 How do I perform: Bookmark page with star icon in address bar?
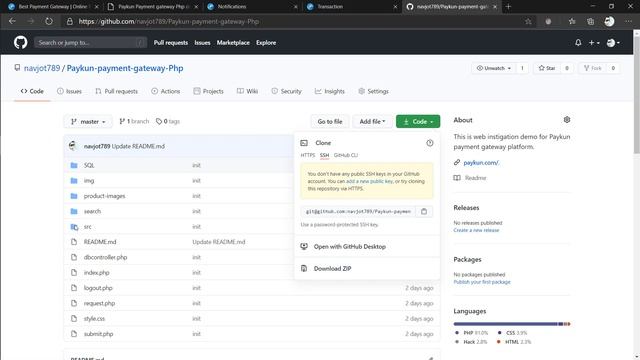(528, 21)
